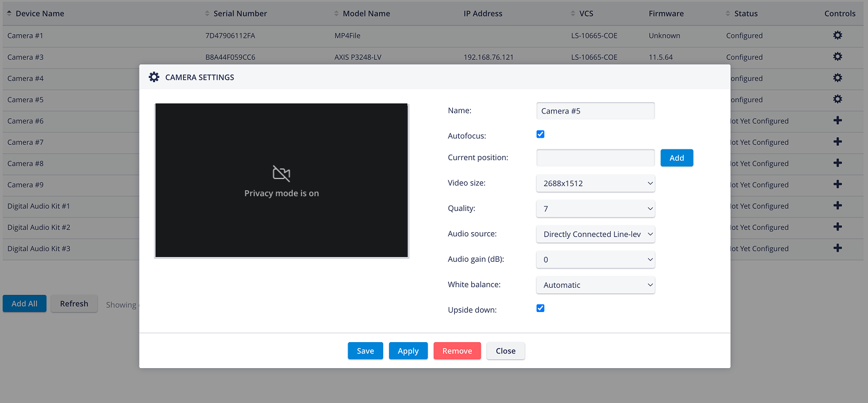
Task: Remove this camera
Action: (x=457, y=351)
